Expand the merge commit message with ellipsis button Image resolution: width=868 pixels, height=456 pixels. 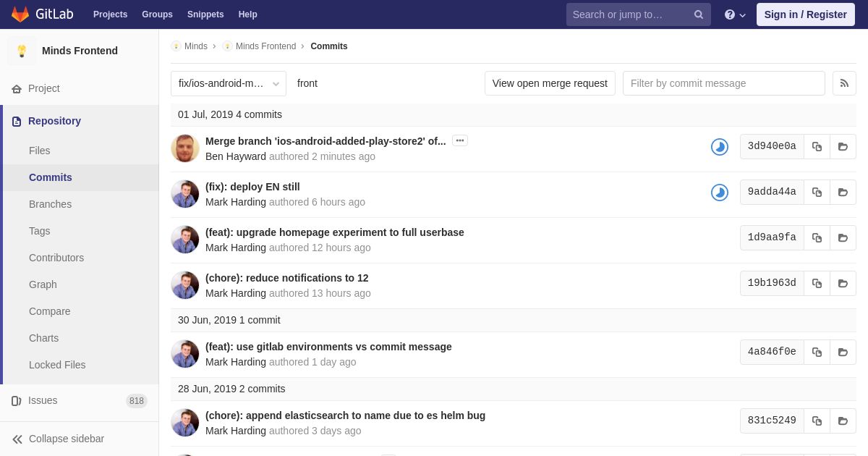pyautogui.click(x=460, y=140)
